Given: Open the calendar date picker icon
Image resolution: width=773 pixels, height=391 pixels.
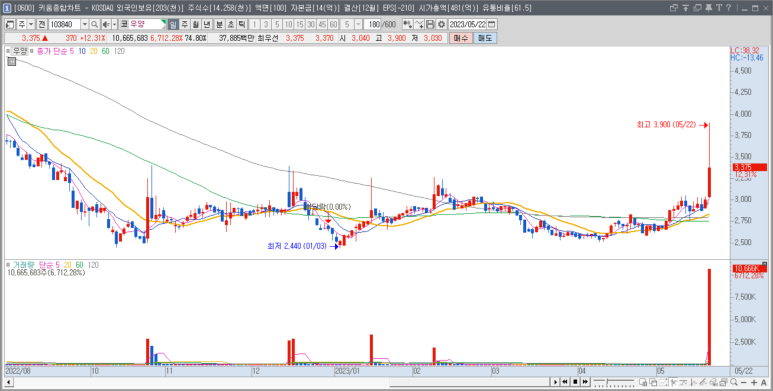Looking at the screenshot, I should [x=492, y=24].
